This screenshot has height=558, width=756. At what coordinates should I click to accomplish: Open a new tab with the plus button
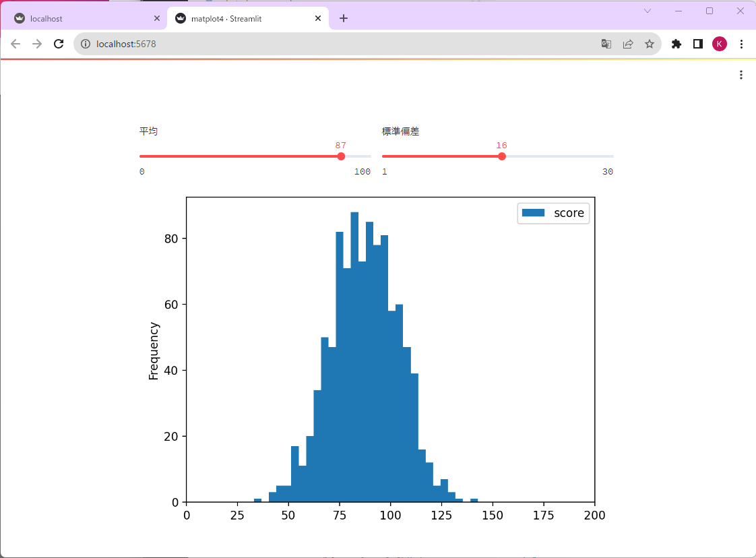(x=344, y=18)
